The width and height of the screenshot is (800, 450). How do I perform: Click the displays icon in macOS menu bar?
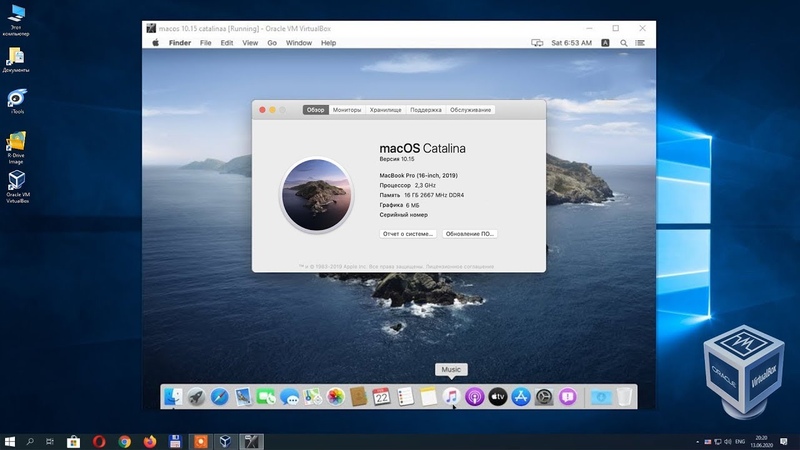537,43
